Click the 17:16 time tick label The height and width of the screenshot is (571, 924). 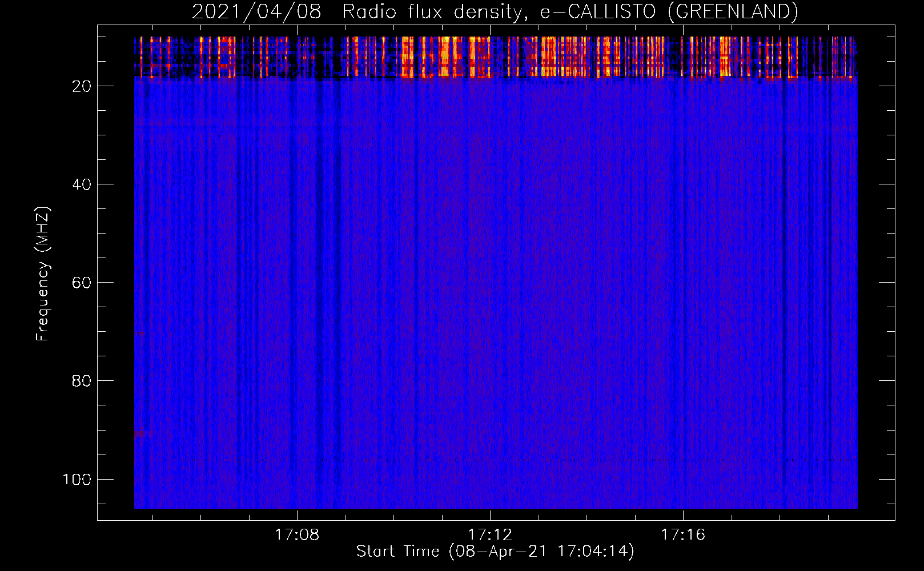point(683,535)
